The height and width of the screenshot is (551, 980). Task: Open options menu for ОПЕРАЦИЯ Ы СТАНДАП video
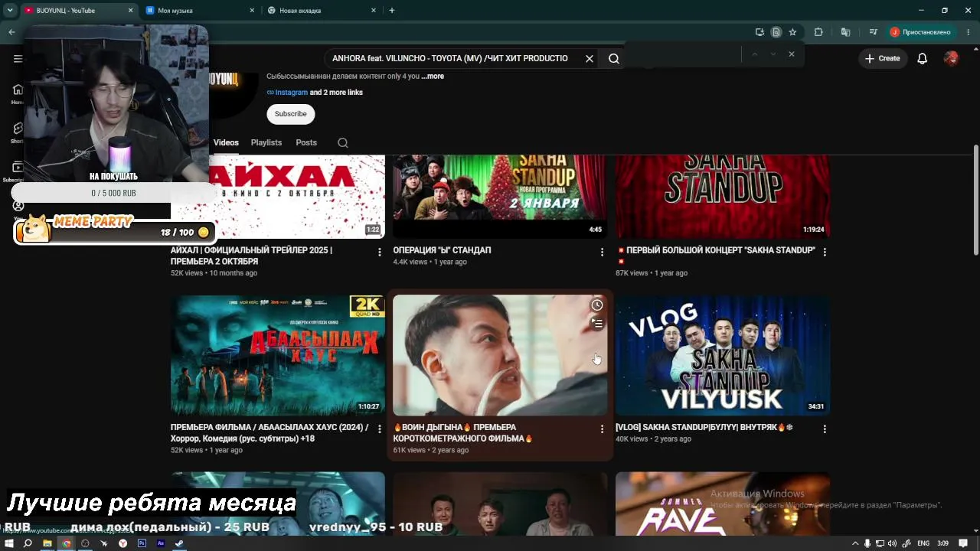602,252
